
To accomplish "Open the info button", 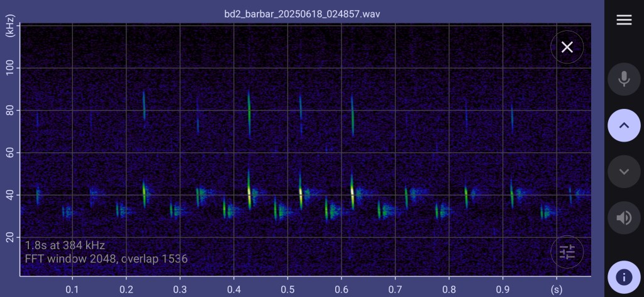I will (623, 277).
